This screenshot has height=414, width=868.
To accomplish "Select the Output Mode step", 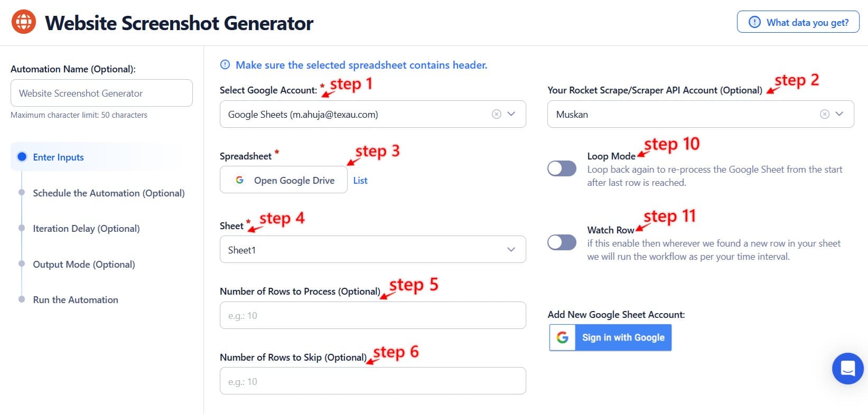I will pyautogui.click(x=83, y=264).
